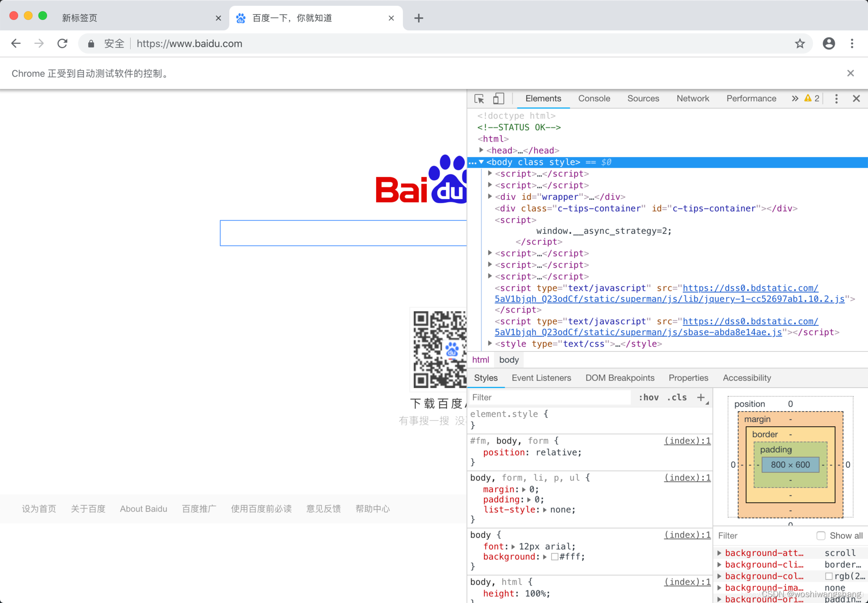This screenshot has width=868, height=603.
Task: Open the Chrome profile avatar icon
Action: pyautogui.click(x=829, y=43)
